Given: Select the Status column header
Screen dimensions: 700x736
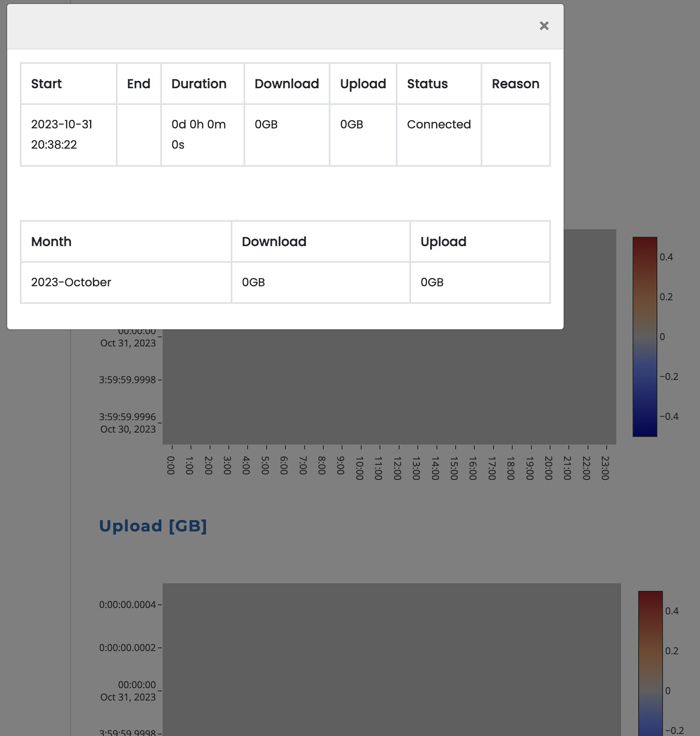Looking at the screenshot, I should tap(427, 84).
